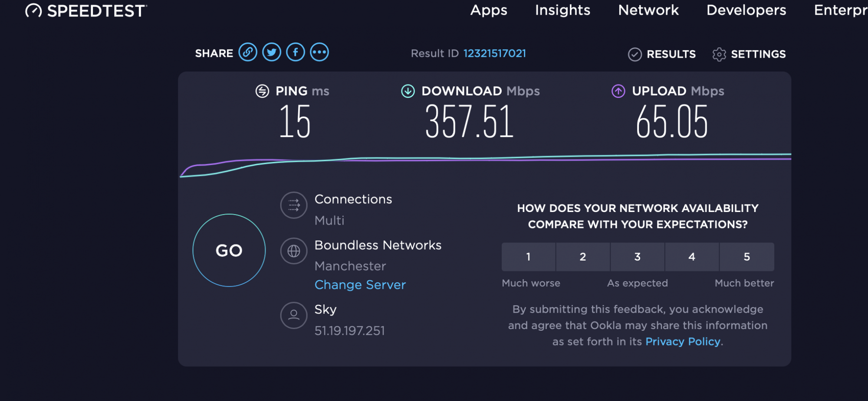The width and height of the screenshot is (868, 401).
Task: Open SETTINGS page
Action: click(x=758, y=54)
